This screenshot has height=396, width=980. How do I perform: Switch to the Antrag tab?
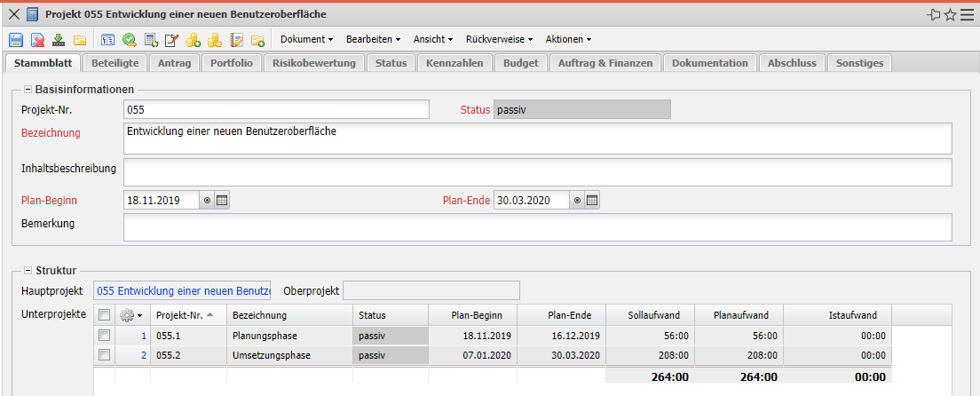174,63
